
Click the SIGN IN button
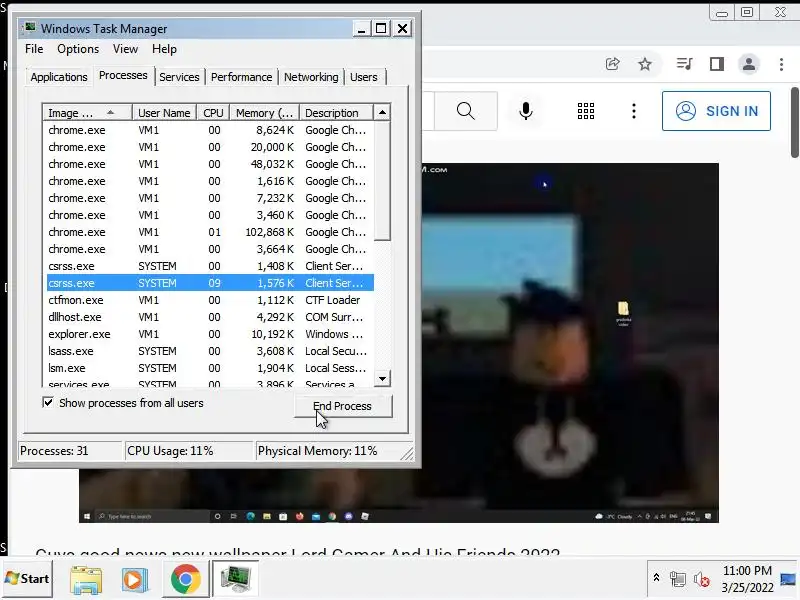[x=716, y=111]
